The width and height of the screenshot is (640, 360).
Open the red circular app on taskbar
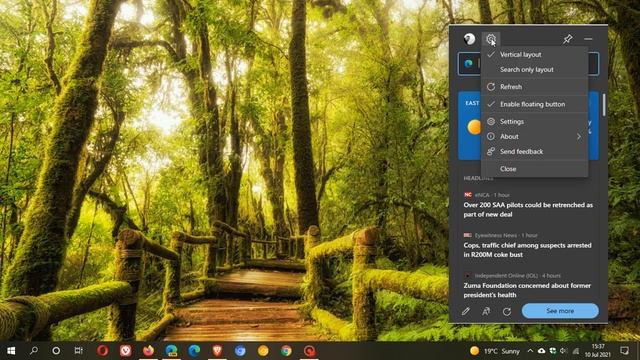(309, 351)
